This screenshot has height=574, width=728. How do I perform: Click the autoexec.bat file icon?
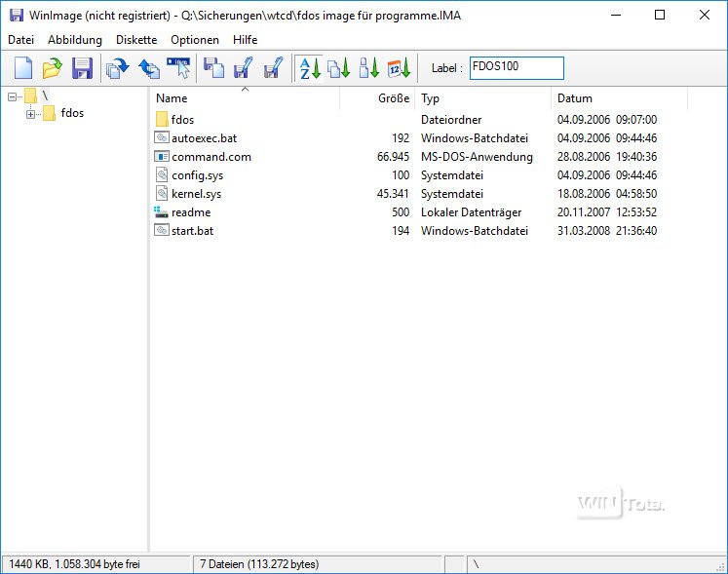pos(162,137)
